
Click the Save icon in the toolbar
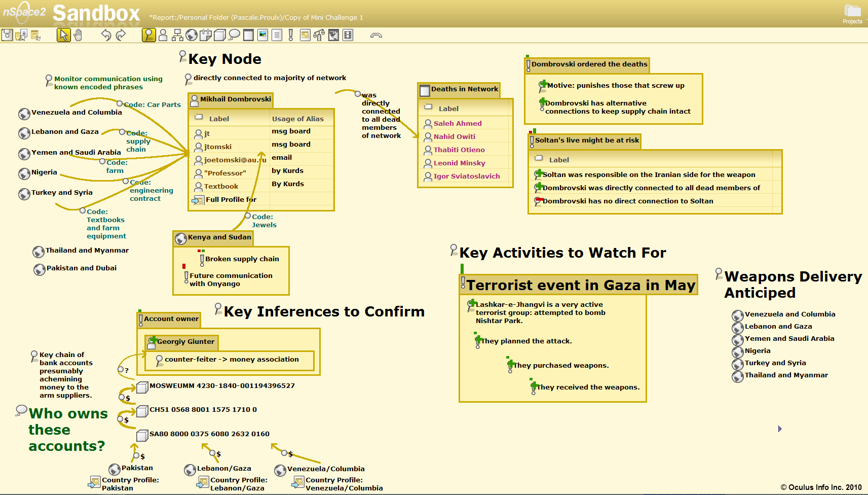pos(7,35)
